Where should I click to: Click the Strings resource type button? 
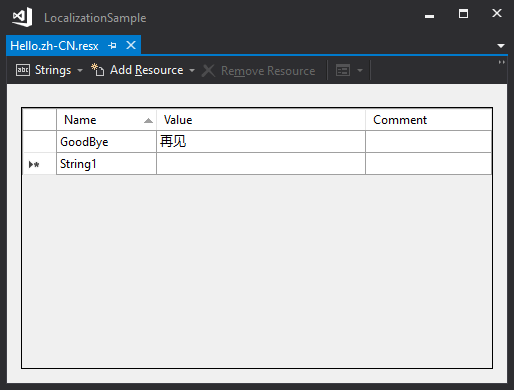(49, 70)
